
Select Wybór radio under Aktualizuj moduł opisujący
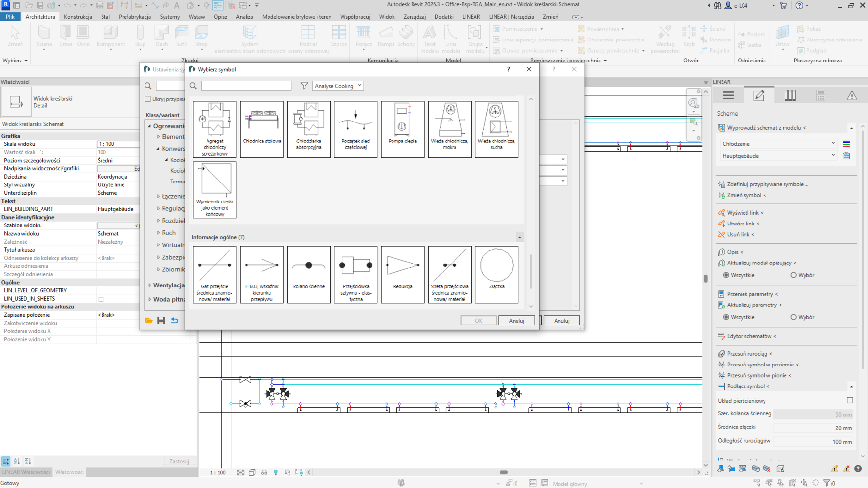click(x=793, y=275)
